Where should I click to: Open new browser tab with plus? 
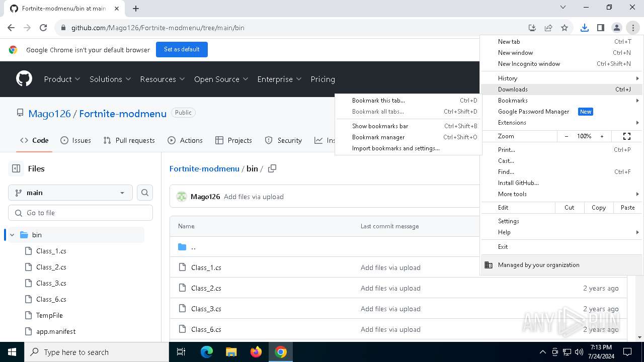point(136,8)
